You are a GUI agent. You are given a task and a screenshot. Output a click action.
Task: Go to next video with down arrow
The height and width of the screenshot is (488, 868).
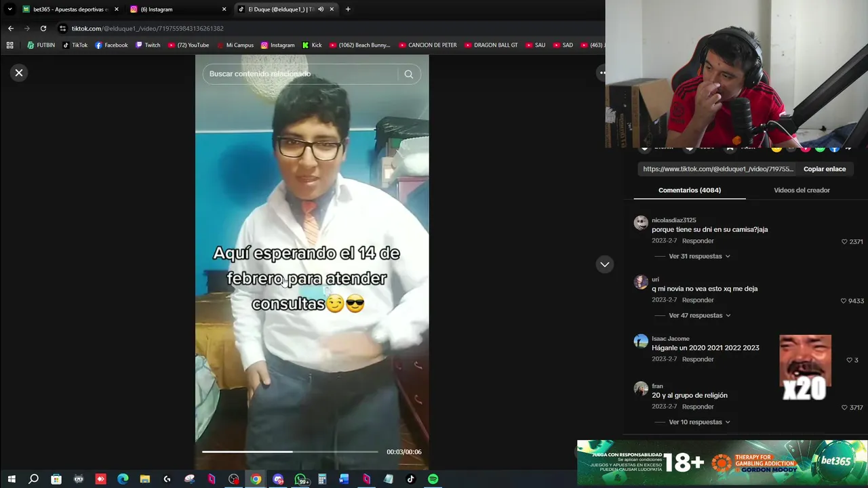point(604,264)
